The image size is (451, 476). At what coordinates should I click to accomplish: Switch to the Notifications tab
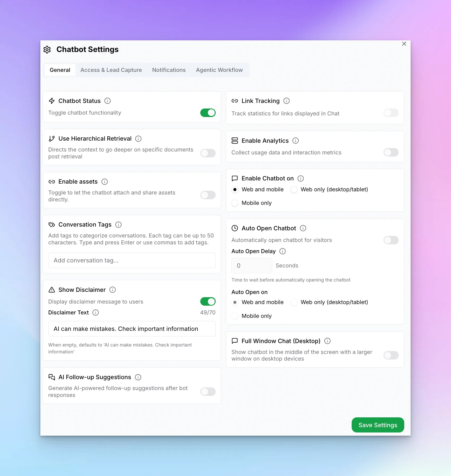(x=169, y=70)
